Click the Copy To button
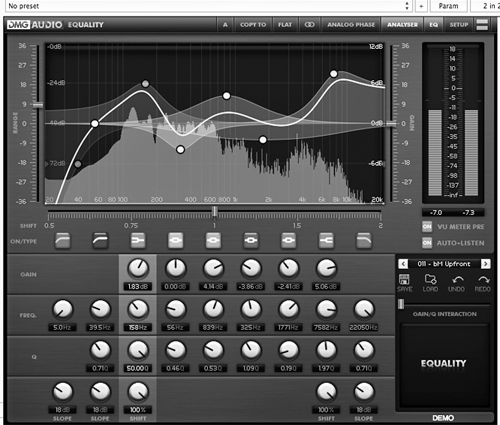The image size is (500, 425). pos(253,25)
